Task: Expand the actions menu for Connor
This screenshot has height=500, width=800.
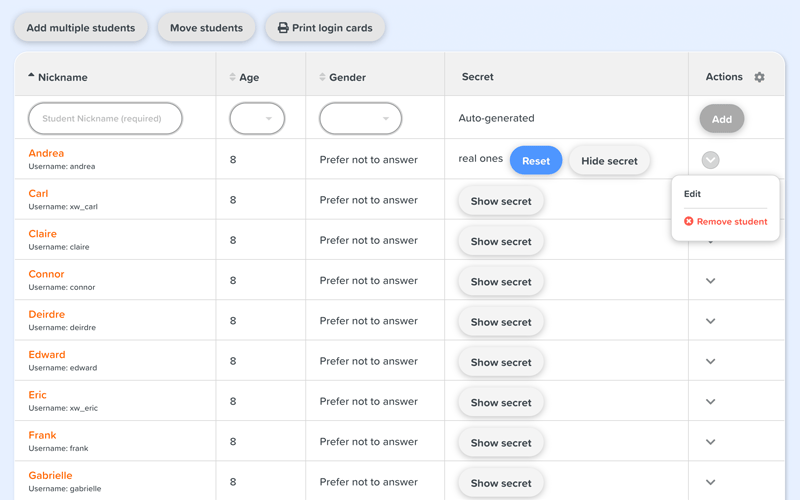Action: point(710,281)
